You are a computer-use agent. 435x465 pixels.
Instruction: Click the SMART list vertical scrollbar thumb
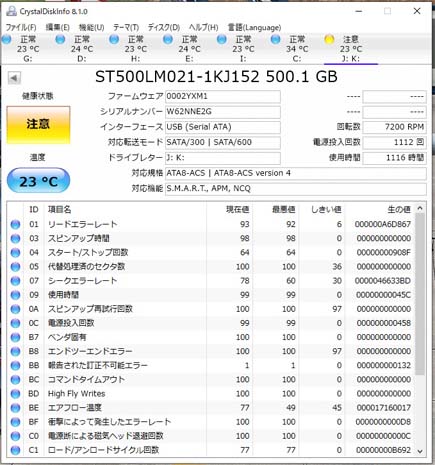[420, 294]
